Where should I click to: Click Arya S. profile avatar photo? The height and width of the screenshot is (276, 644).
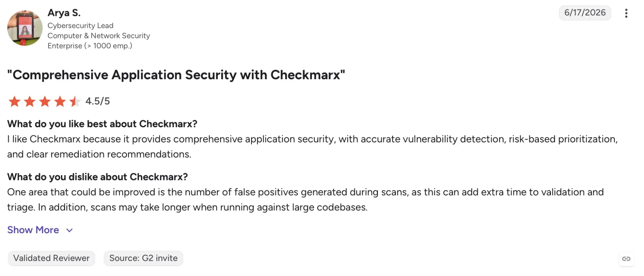(25, 28)
